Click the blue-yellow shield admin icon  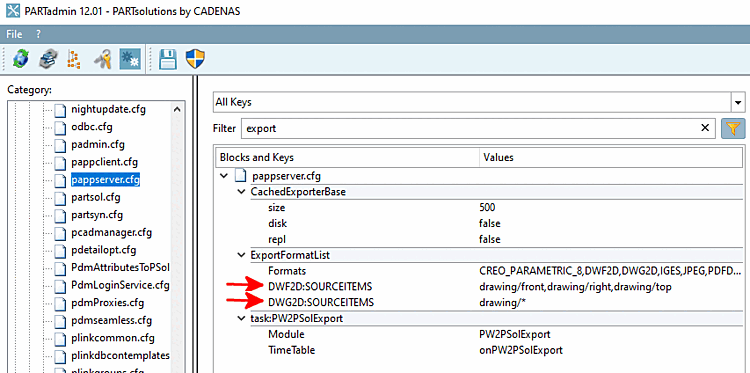point(195,59)
